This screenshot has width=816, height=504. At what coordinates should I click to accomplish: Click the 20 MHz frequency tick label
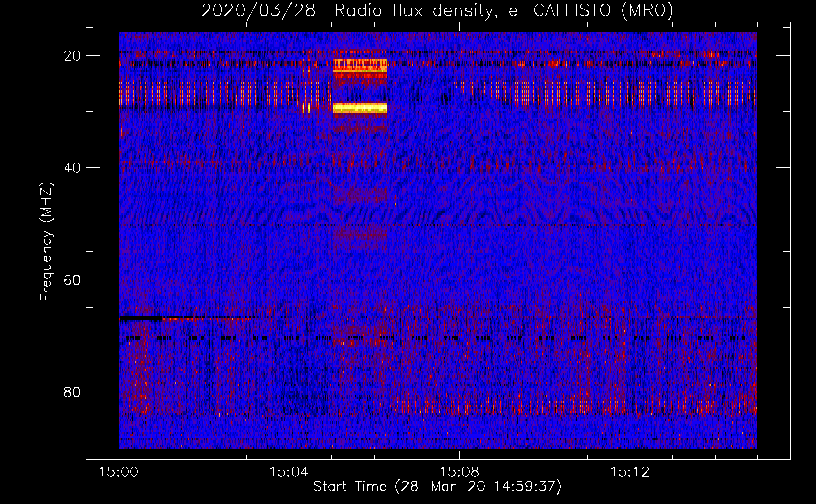(72, 56)
